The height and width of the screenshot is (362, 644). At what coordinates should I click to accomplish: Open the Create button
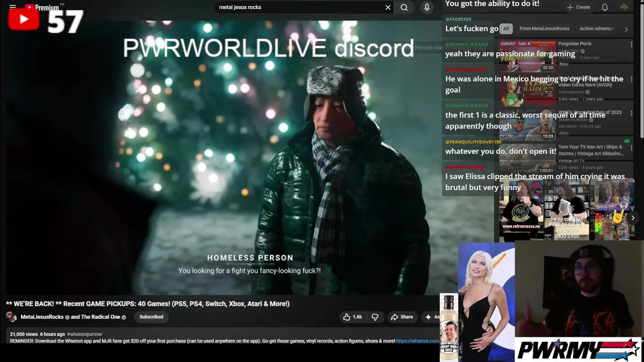click(x=578, y=7)
